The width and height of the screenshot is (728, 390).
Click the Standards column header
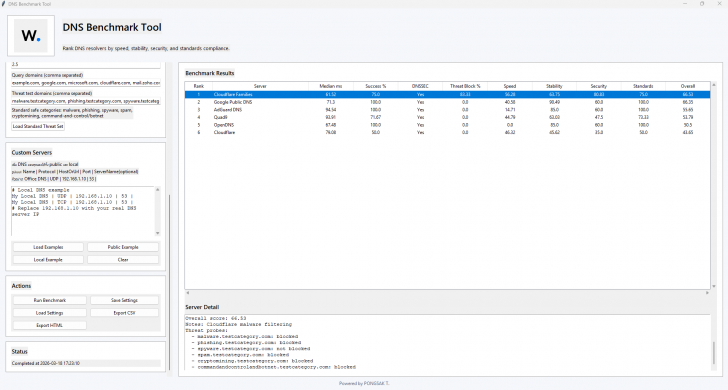[644, 86]
